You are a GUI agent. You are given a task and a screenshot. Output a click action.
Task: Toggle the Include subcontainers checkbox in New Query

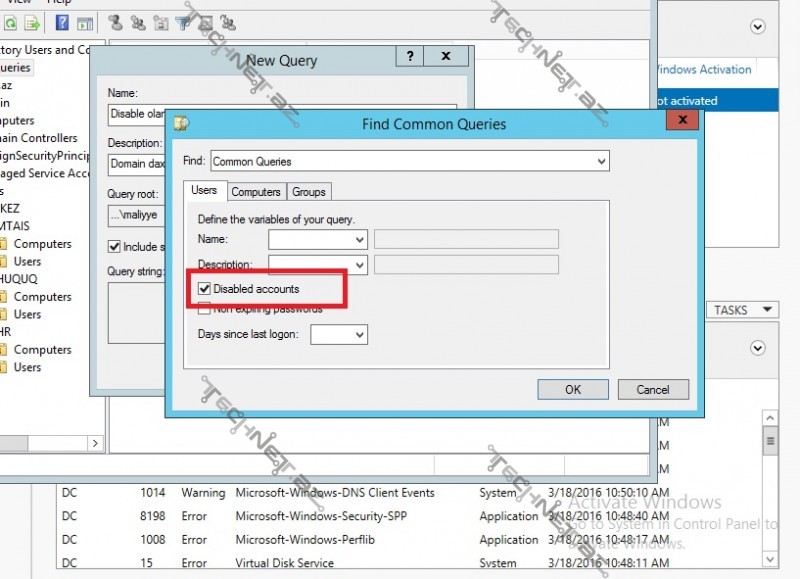(114, 247)
